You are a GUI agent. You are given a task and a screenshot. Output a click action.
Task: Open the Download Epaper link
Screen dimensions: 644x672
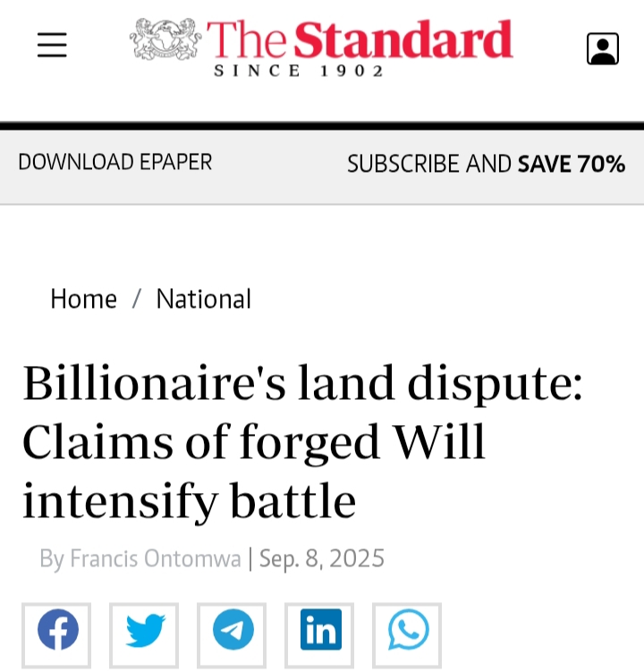115,163
